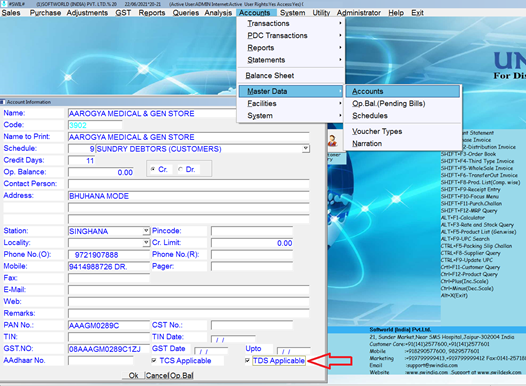Viewport: 526px width, 386px height.
Task: Expand the Facilities submenu
Action: tap(291, 103)
